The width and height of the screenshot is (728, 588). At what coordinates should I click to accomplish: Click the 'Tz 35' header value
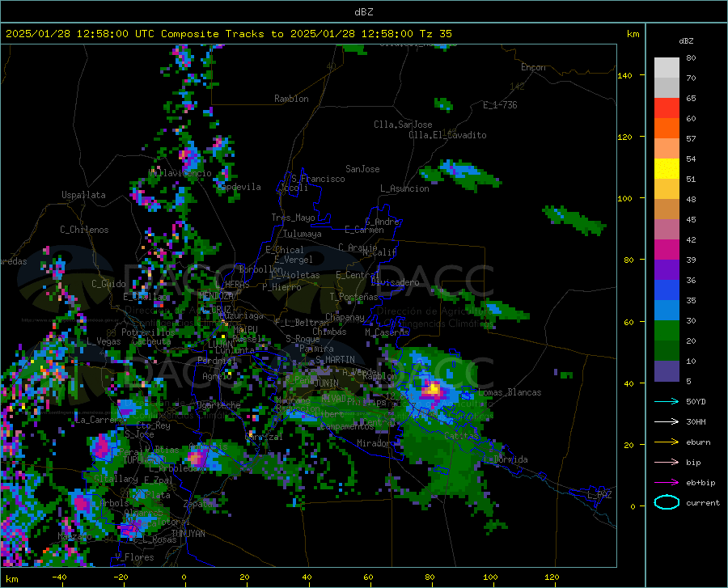tap(435, 34)
